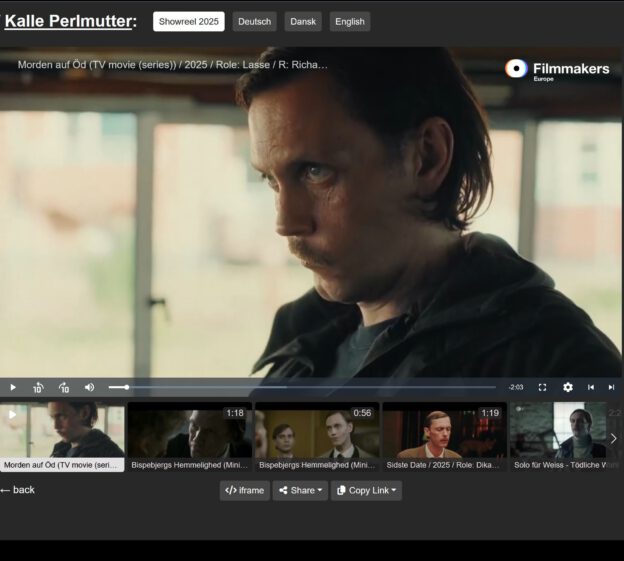The height and width of the screenshot is (561, 624).
Task: Click the remaining time -2:03 display
Action: point(516,387)
